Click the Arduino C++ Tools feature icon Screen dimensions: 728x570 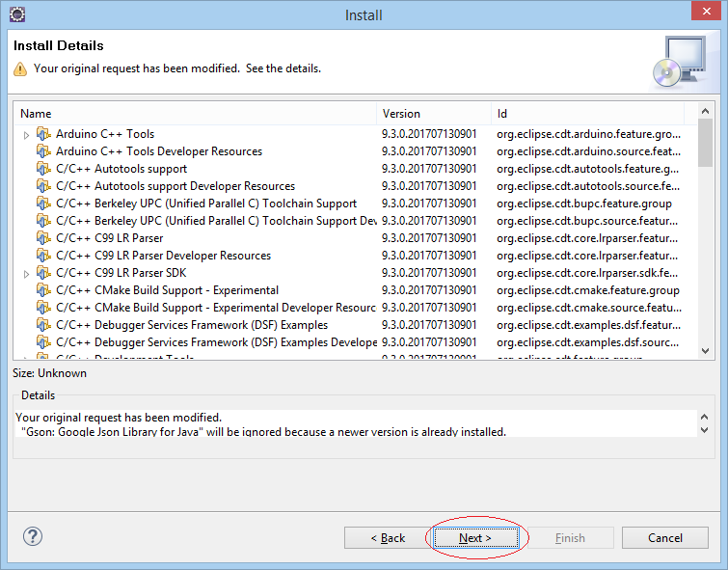coord(43,134)
